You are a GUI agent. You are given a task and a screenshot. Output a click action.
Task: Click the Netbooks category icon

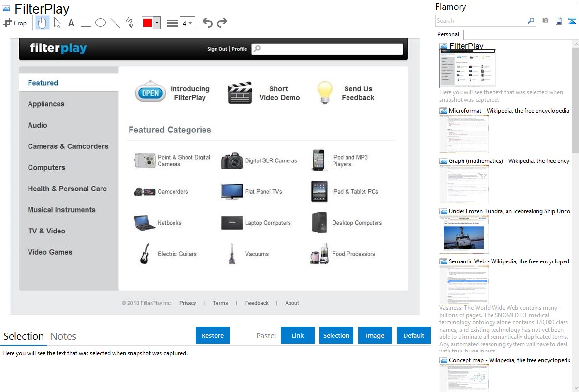(x=145, y=223)
